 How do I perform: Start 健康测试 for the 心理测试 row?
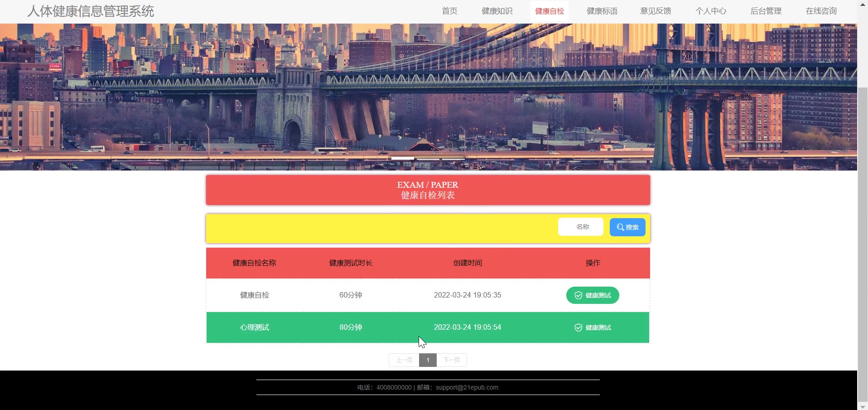[x=593, y=327]
